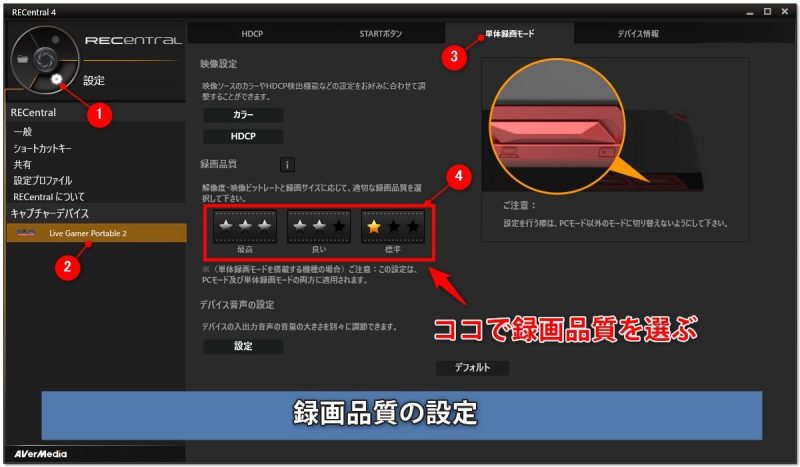Open 共有 settings in the sidebar

(22, 164)
